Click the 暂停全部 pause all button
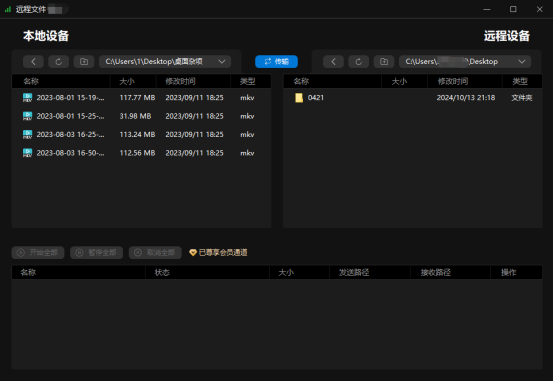The height and width of the screenshot is (381, 554). pyautogui.click(x=96, y=252)
